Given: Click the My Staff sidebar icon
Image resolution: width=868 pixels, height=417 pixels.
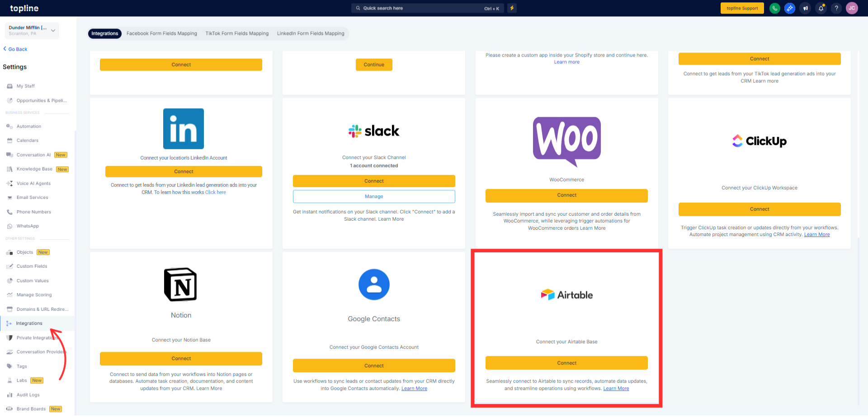Looking at the screenshot, I should point(9,86).
